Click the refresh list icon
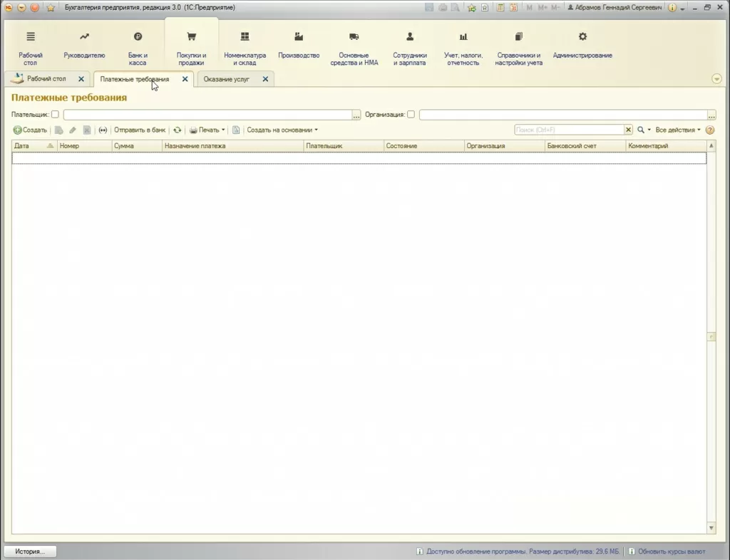The width and height of the screenshot is (730, 560). click(x=178, y=130)
